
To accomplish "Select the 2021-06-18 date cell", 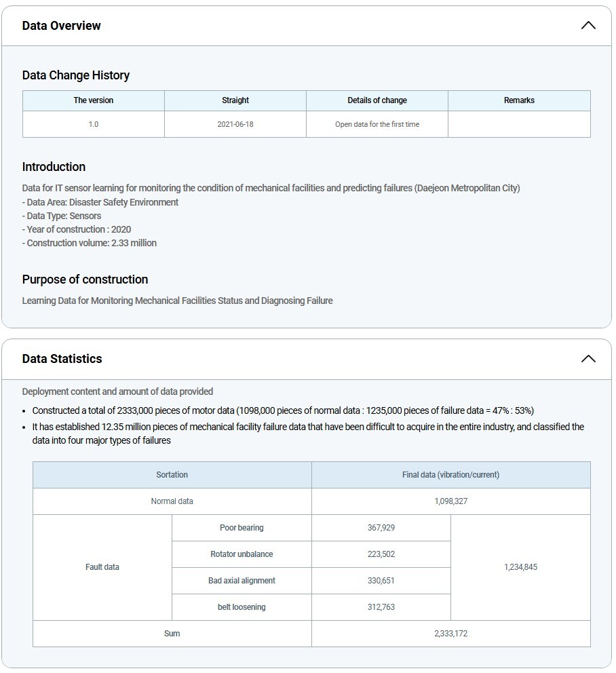I will click(235, 125).
